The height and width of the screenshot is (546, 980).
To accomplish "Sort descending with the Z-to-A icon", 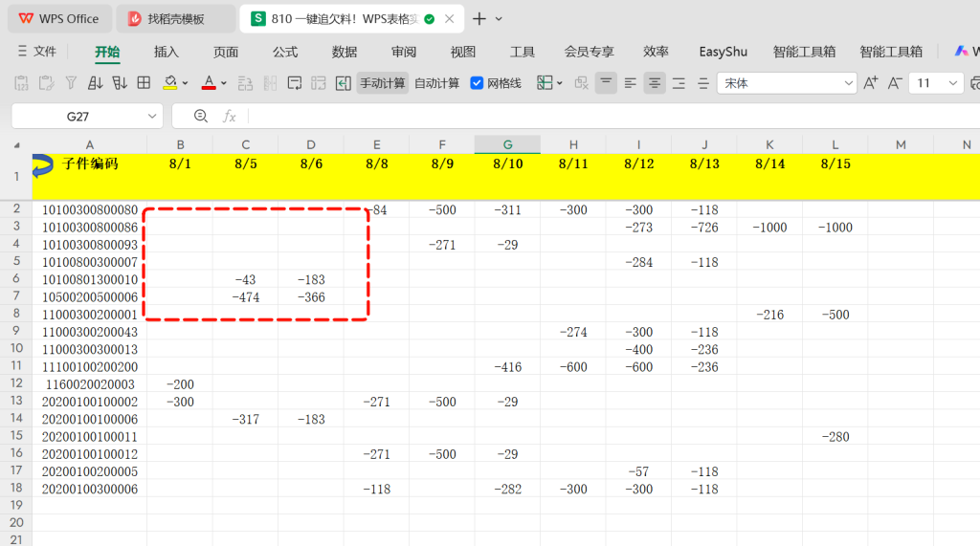I will click(120, 83).
